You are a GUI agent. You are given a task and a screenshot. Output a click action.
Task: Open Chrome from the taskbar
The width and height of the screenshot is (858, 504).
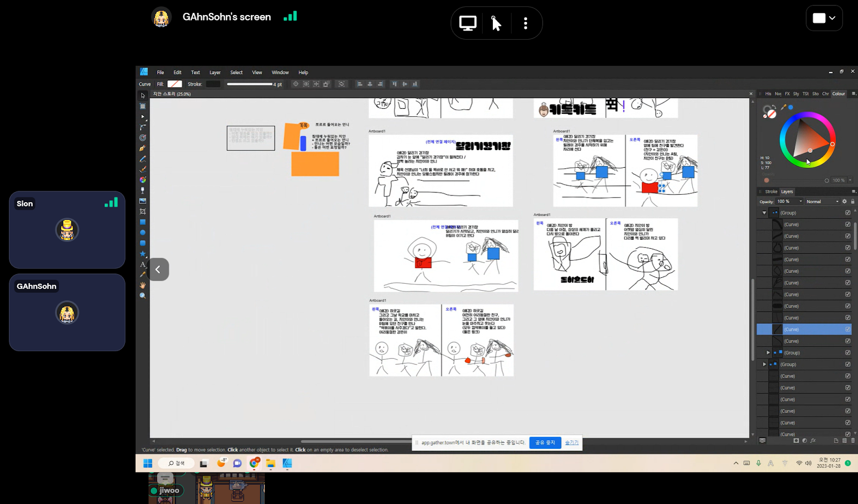[254, 463]
